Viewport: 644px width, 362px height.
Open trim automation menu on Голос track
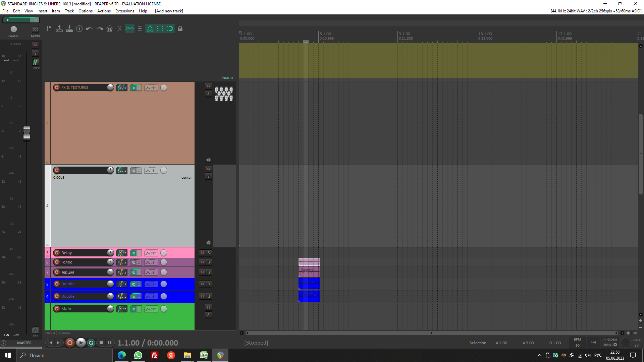151,262
